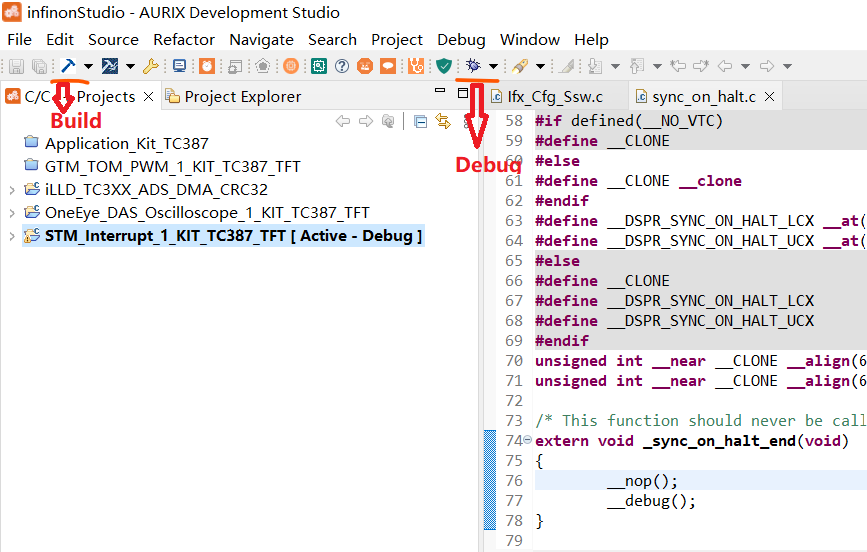Switch to the Project Explorer tab
The width and height of the screenshot is (867, 552).
(x=241, y=97)
